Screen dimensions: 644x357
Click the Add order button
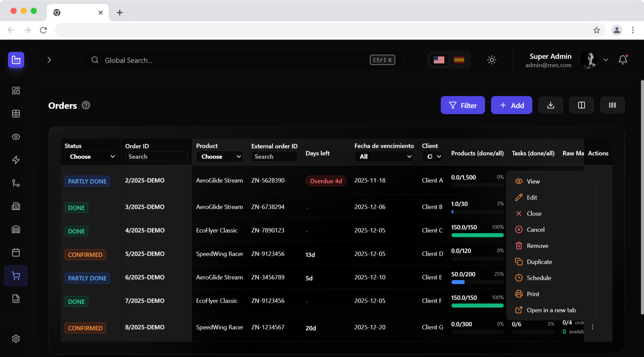[512, 105]
